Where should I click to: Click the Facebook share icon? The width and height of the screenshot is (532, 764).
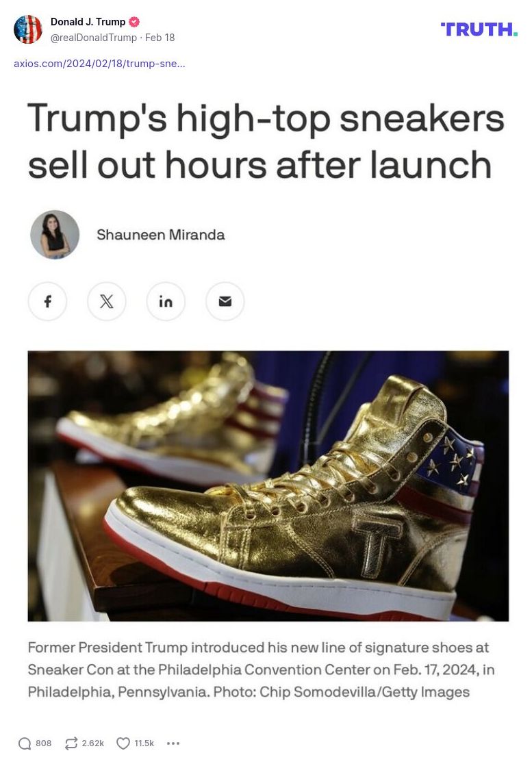pos(48,302)
